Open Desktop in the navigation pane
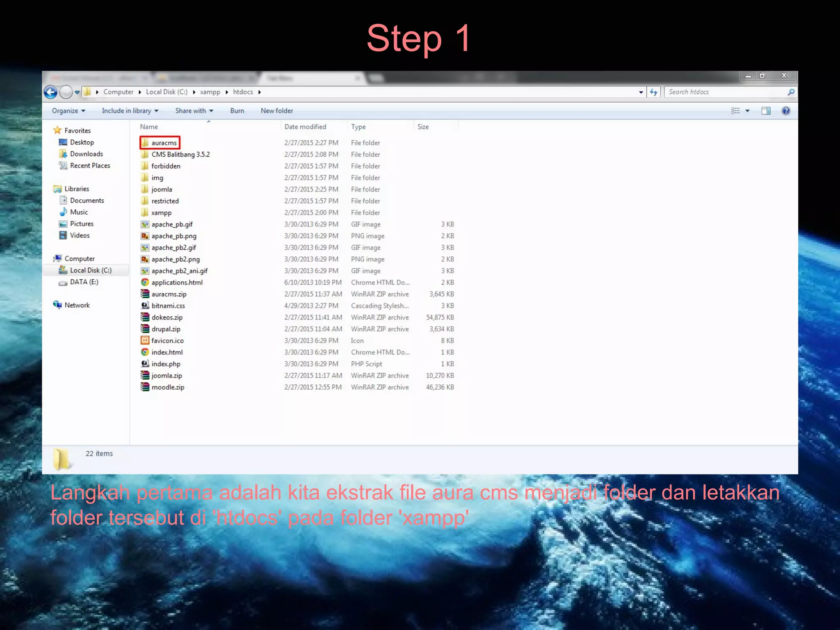Viewport: 840px width, 630px height. pyautogui.click(x=82, y=142)
